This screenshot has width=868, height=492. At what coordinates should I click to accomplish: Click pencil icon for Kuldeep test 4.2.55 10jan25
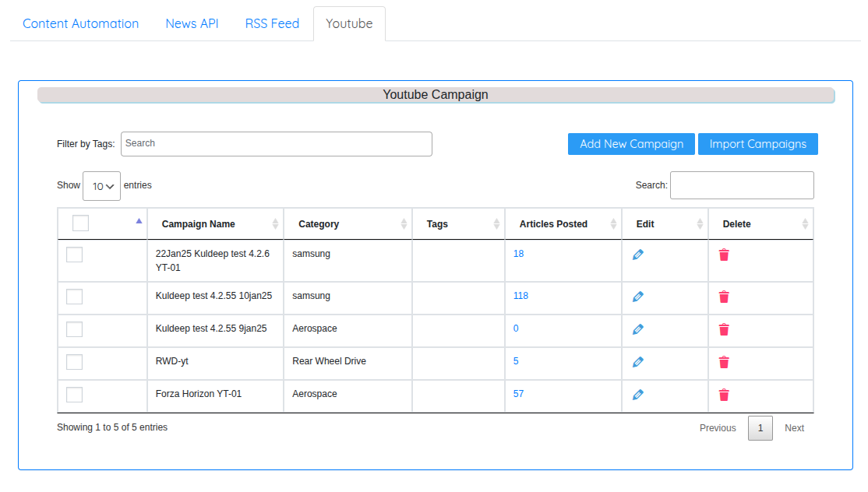(x=638, y=297)
